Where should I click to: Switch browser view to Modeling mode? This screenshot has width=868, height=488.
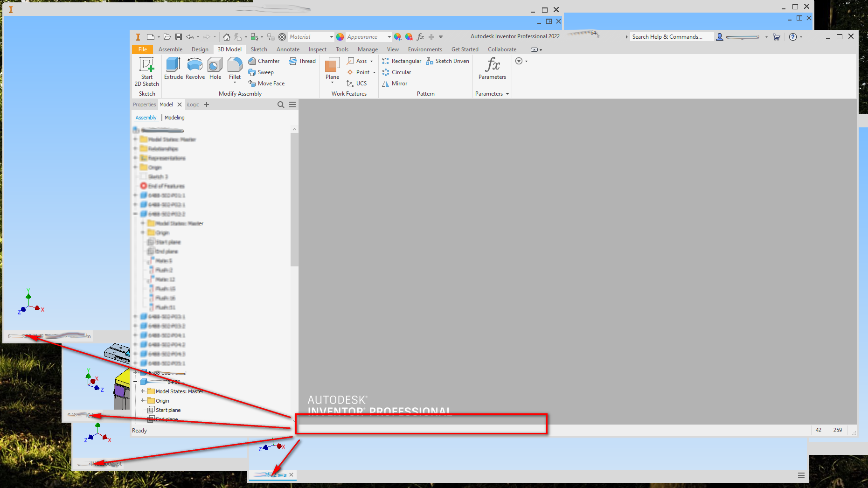[x=174, y=117]
